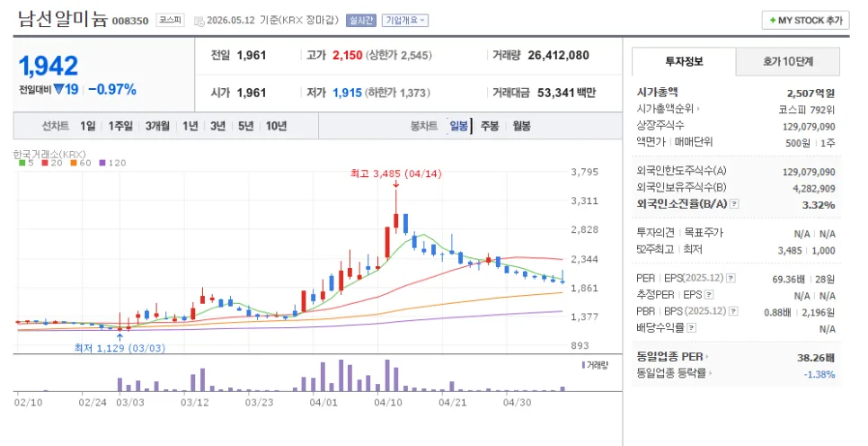868x446 pixels.
Task: Click the 고가 2,150 value
Action: point(347,56)
